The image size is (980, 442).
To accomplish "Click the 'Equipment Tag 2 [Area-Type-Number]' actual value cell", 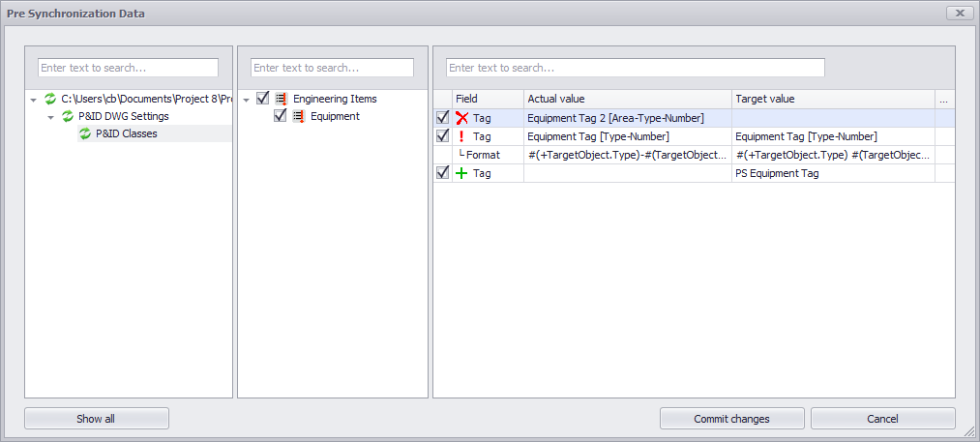I will point(628,118).
